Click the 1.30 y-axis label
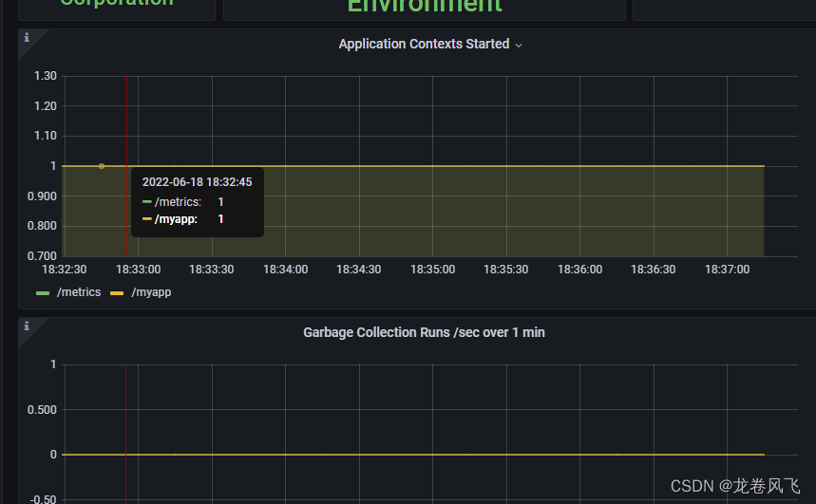This screenshot has width=816, height=504. (46, 76)
